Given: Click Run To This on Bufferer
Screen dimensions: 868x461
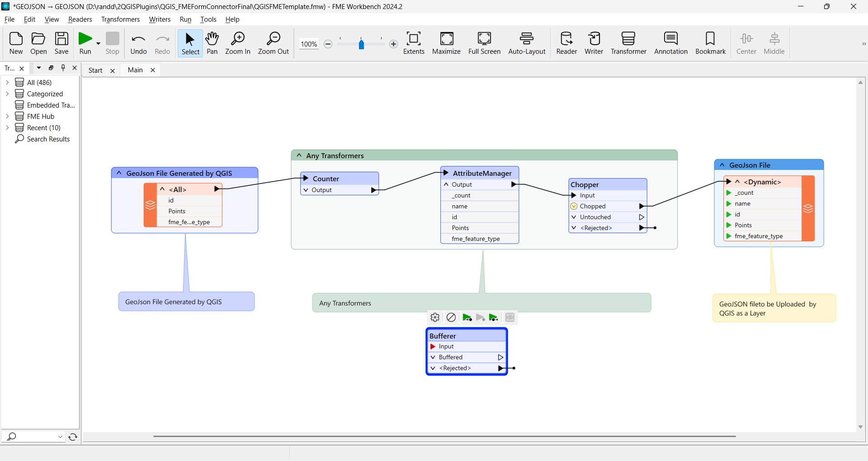Looking at the screenshot, I should [x=467, y=317].
